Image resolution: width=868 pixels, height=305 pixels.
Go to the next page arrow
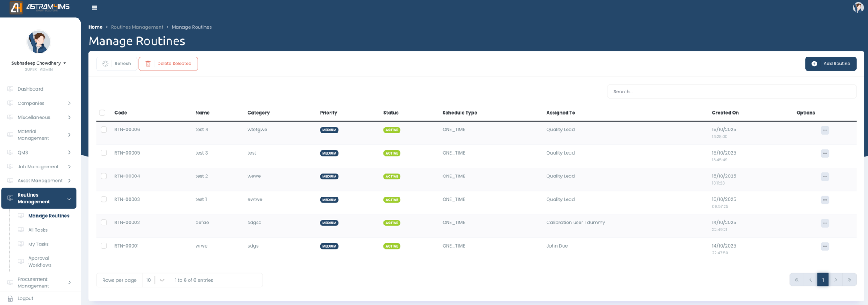coord(835,280)
